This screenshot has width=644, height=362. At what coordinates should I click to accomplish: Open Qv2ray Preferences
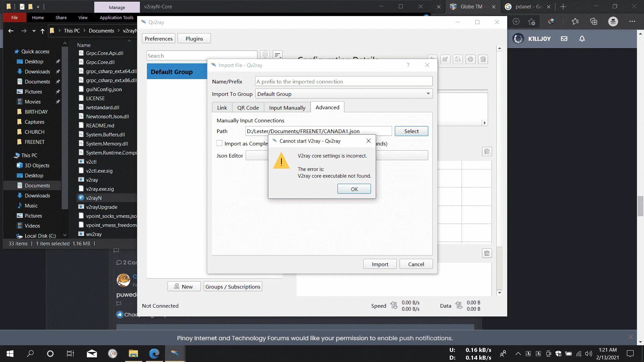159,39
